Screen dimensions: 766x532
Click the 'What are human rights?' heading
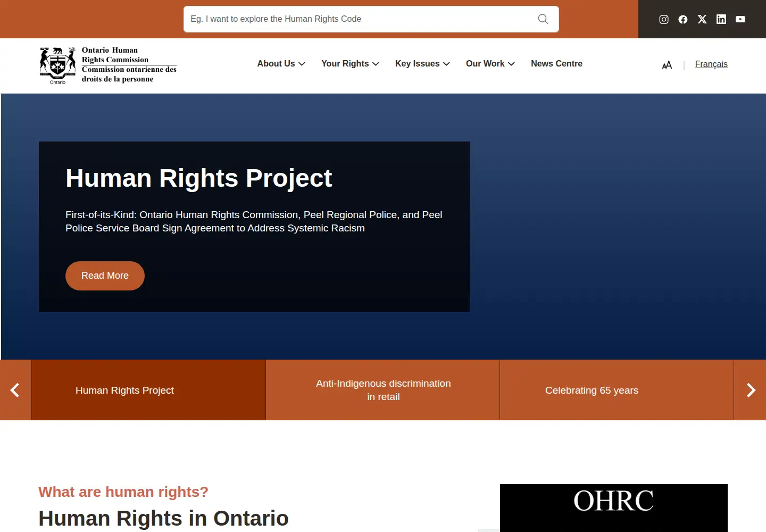123,492
